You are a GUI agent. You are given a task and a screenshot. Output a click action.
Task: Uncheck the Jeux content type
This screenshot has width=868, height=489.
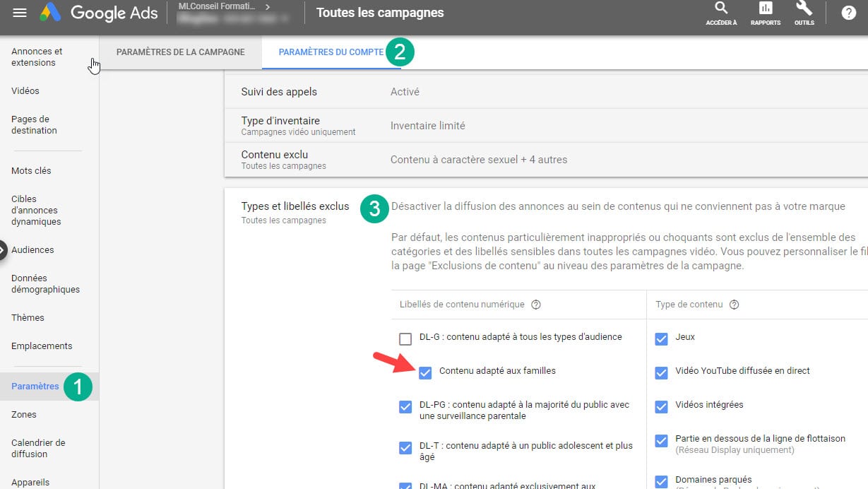[662, 338]
